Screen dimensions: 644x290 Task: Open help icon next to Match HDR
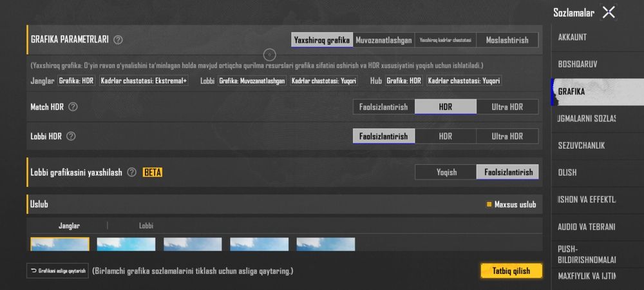point(73,107)
